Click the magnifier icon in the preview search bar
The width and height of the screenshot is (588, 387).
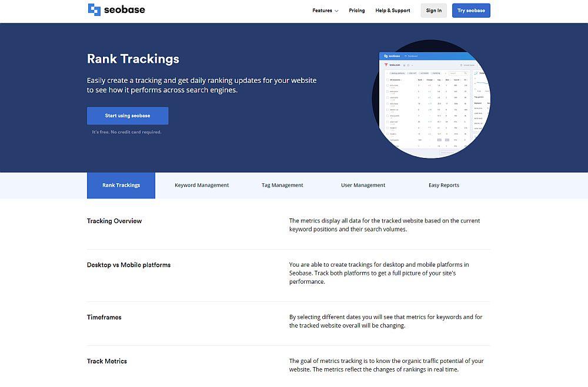coord(466,73)
